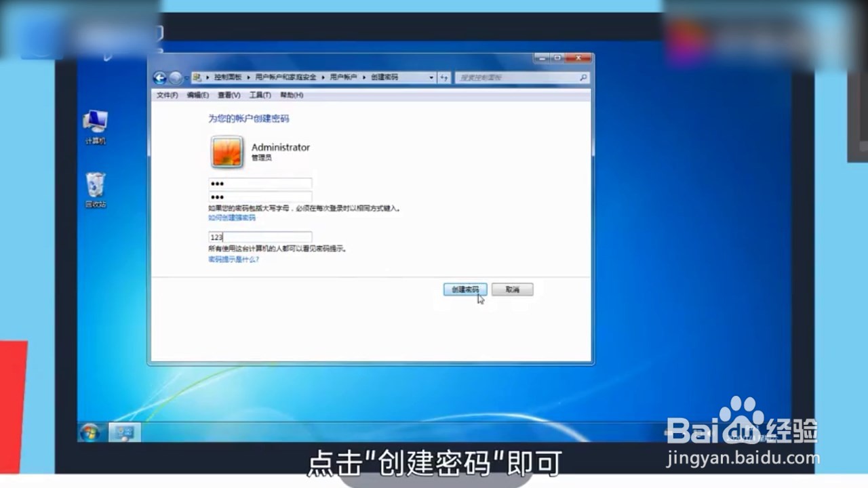This screenshot has width=868, height=488.
Task: Open the 编辑(E) menu
Action: [198, 95]
